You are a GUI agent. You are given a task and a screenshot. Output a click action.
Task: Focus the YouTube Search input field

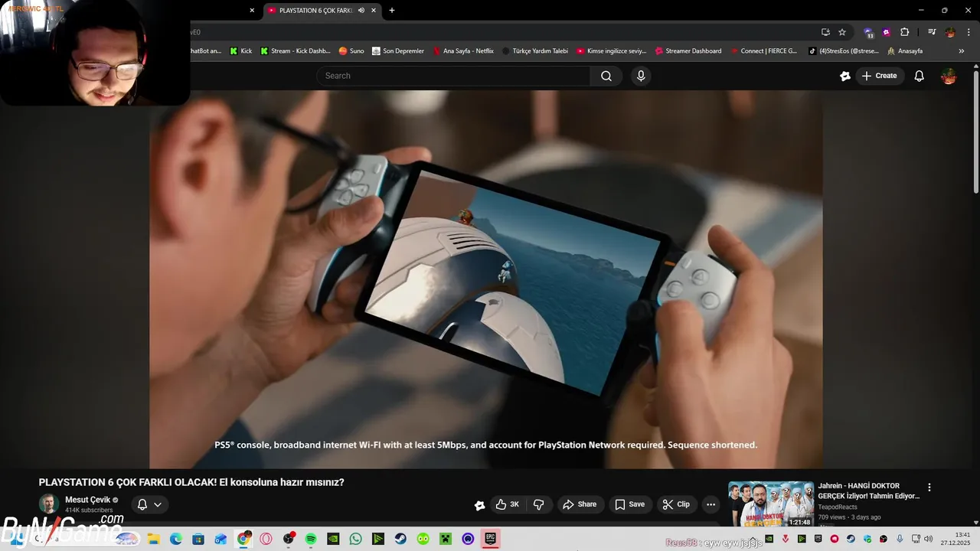(453, 76)
